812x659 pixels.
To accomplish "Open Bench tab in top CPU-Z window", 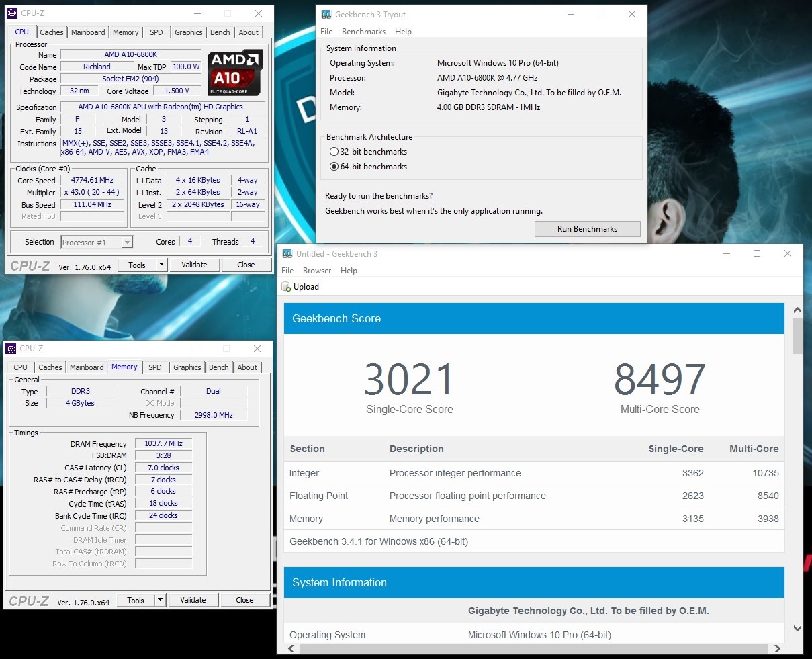I will (x=220, y=32).
